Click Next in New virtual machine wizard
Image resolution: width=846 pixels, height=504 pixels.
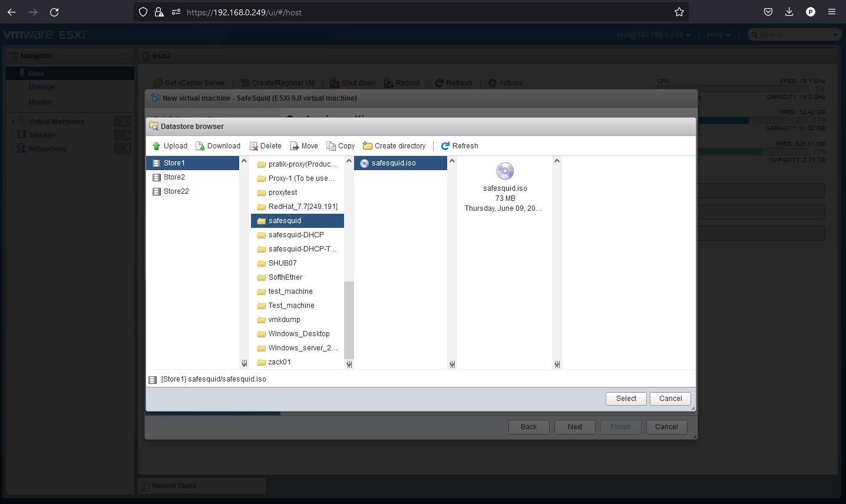click(x=575, y=427)
